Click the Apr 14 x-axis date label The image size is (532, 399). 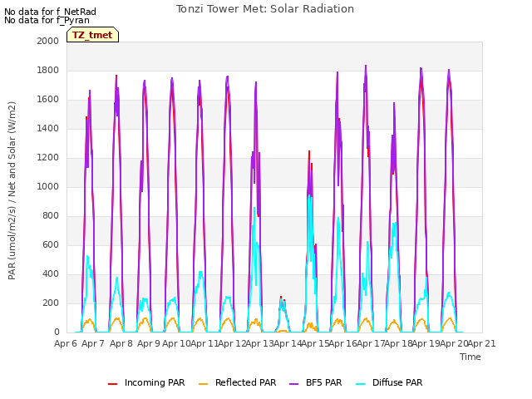pos(288,343)
